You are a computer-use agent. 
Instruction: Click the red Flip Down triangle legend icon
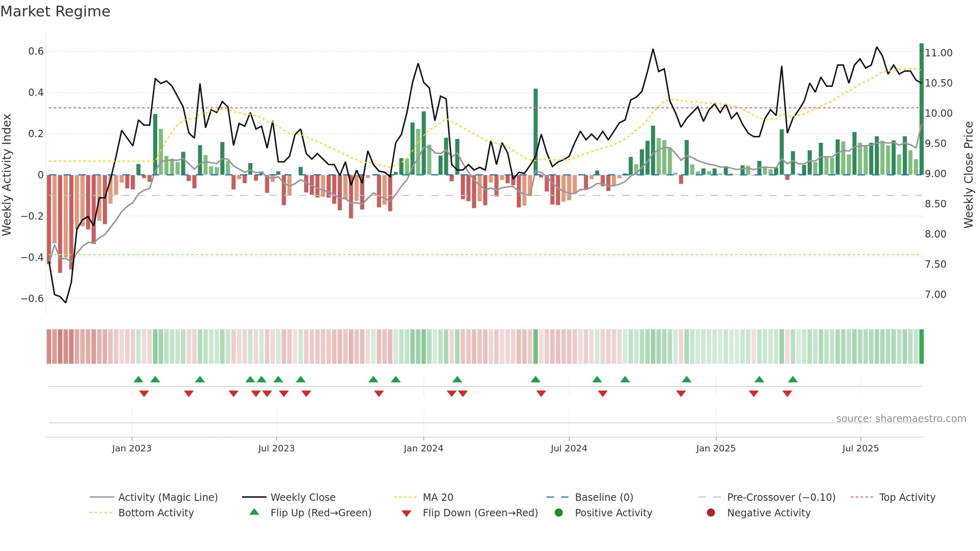(406, 513)
